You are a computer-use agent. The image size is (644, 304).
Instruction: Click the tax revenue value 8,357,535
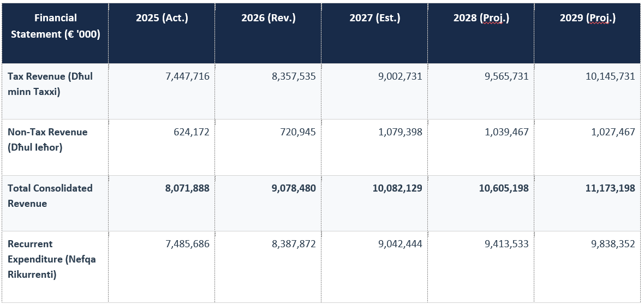coord(294,76)
